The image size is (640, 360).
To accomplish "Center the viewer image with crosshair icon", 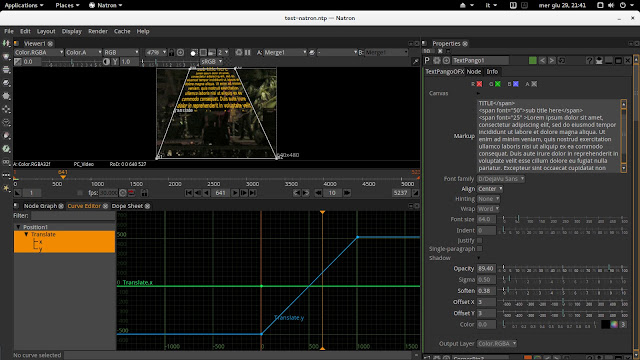I will 180,52.
